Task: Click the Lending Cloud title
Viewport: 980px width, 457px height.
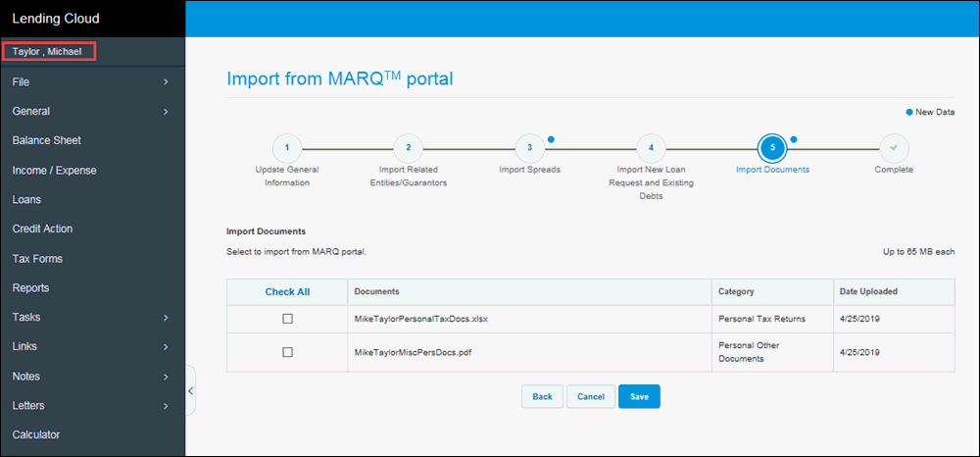Action: pyautogui.click(x=56, y=19)
